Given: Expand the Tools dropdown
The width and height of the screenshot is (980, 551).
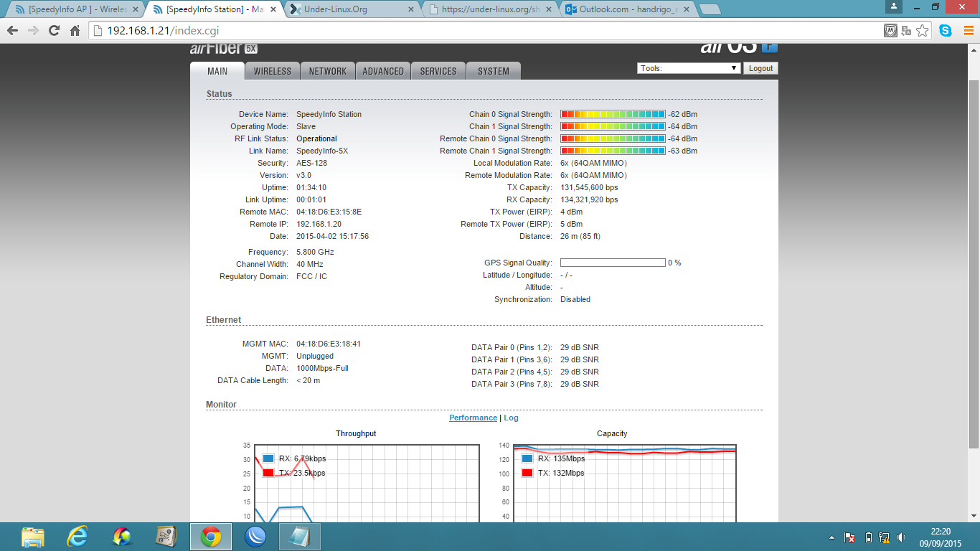Looking at the screenshot, I should tap(689, 68).
